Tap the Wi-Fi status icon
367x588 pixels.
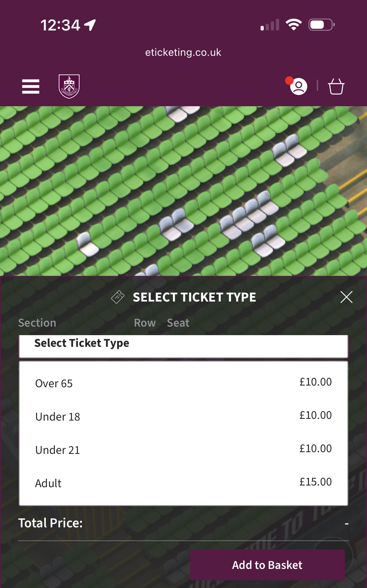pyautogui.click(x=294, y=25)
